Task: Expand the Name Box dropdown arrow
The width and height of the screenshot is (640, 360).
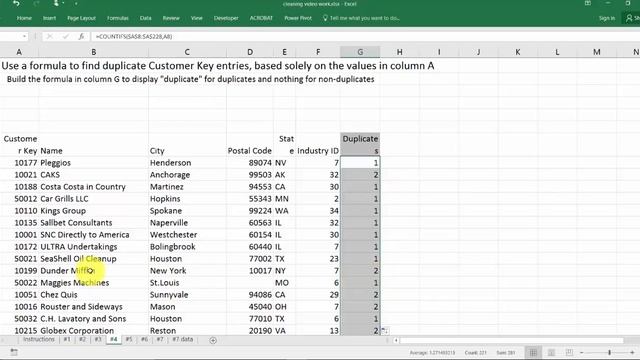Action: coord(24,36)
